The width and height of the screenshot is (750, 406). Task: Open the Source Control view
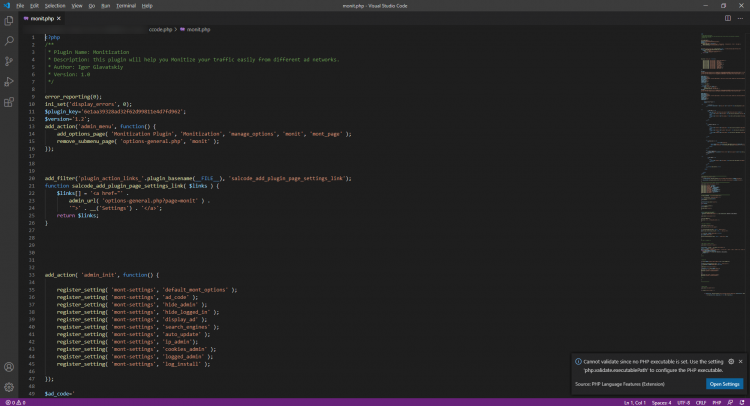[x=9, y=61]
